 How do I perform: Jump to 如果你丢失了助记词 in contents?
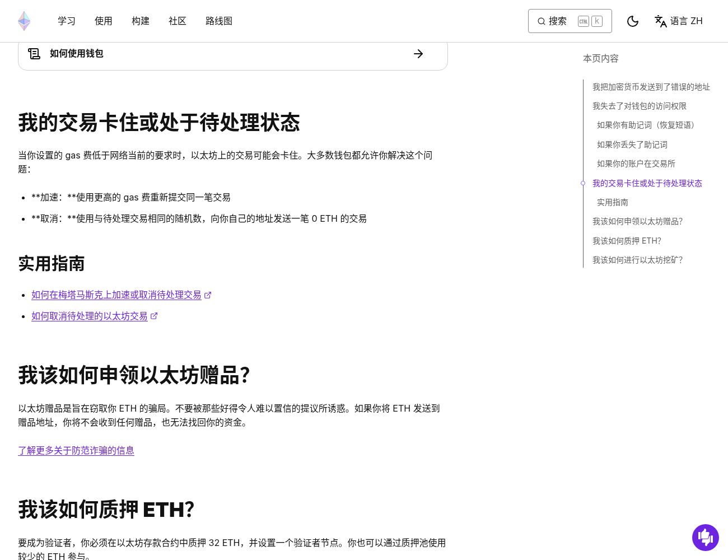632,144
